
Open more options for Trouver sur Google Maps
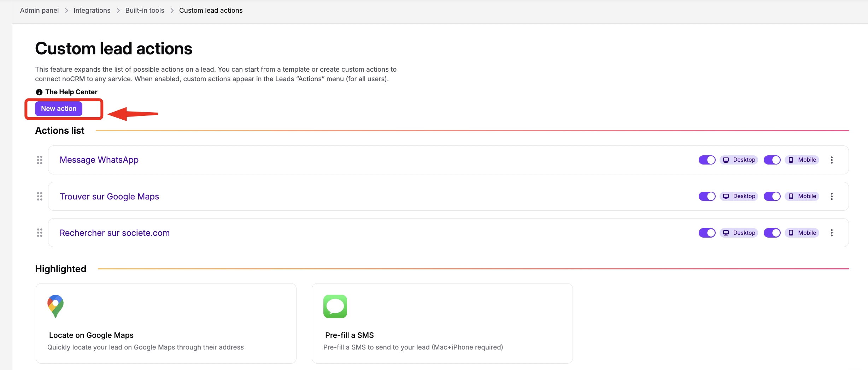click(832, 196)
